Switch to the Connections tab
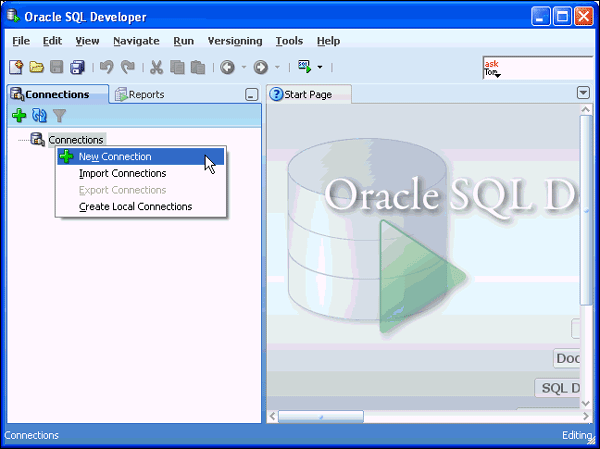The height and width of the screenshot is (449, 600). [x=57, y=94]
